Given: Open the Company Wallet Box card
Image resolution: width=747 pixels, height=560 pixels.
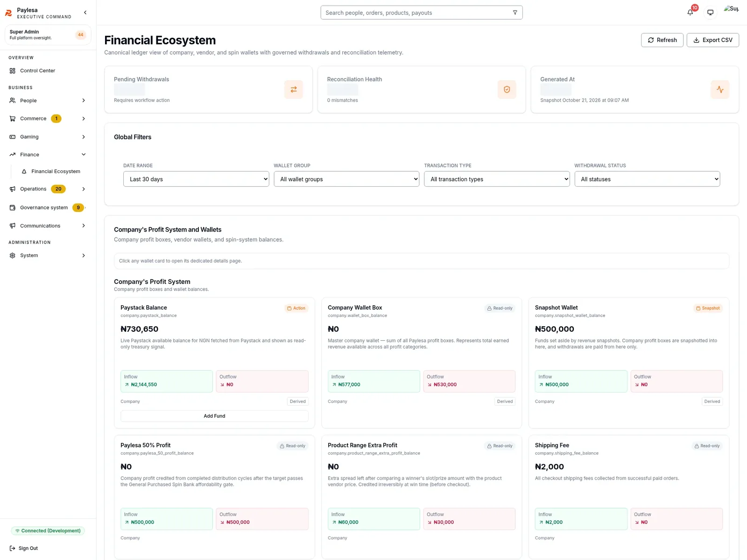Looking at the screenshot, I should tap(421, 363).
